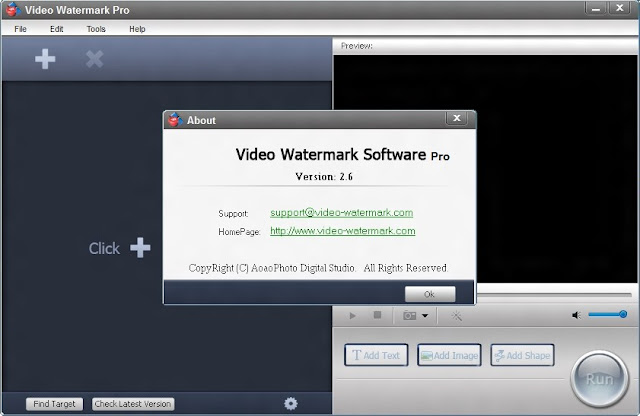Click the magic wand effects icon
This screenshot has height=416, width=640.
(456, 316)
